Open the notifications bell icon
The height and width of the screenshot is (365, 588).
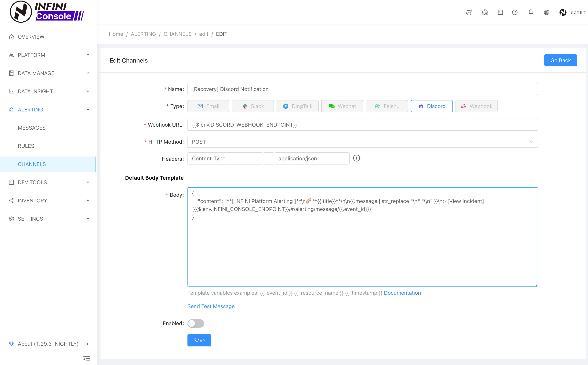coord(531,12)
